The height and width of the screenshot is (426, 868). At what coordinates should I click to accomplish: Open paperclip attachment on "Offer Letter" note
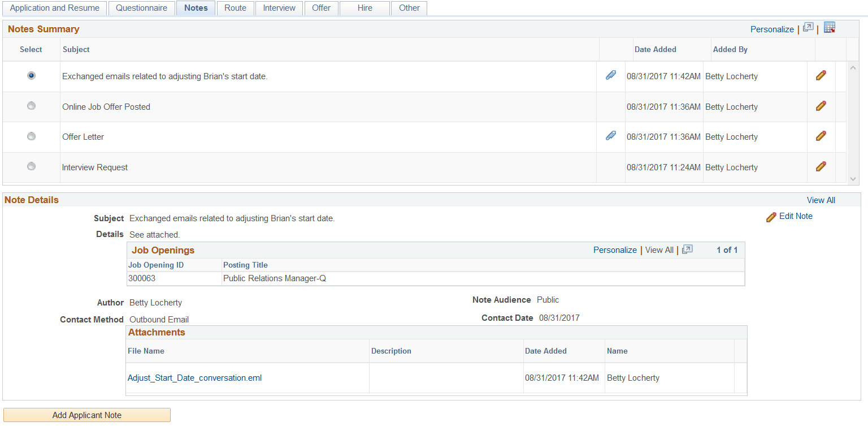611,135
